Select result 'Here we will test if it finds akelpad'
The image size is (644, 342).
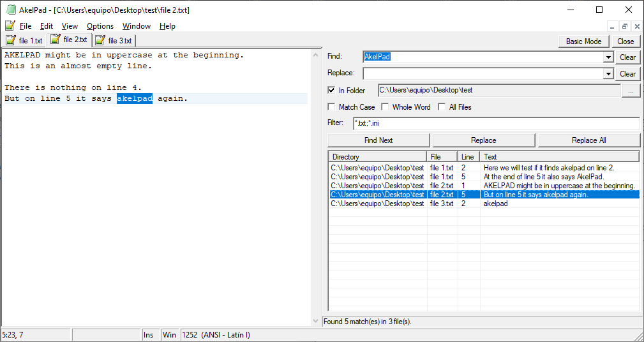[484, 168]
